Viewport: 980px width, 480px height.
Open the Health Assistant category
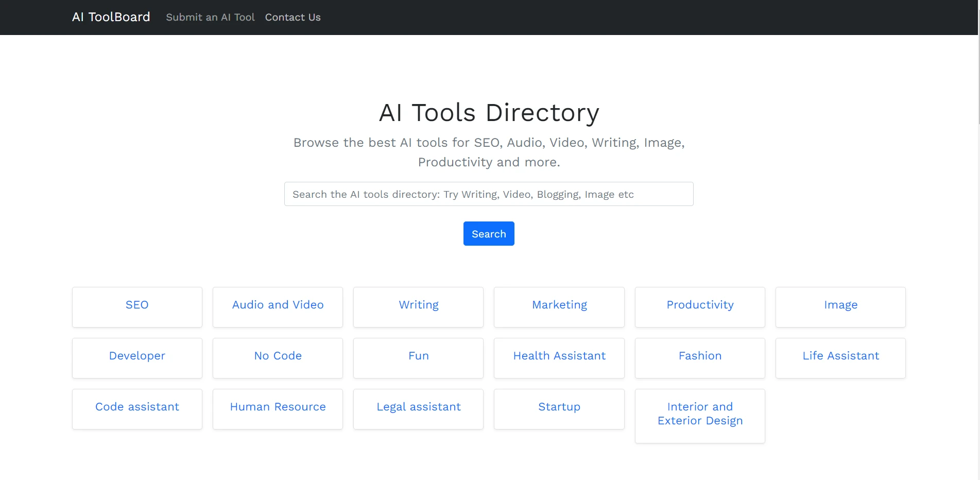pos(559,358)
